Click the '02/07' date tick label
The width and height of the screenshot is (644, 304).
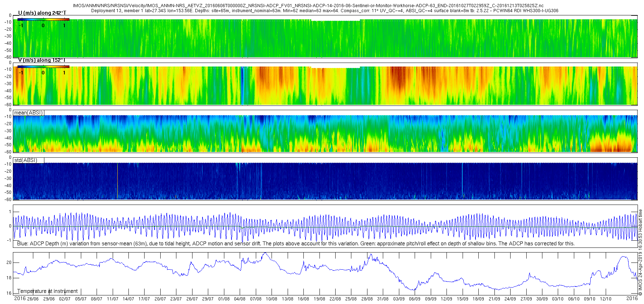coord(65,299)
